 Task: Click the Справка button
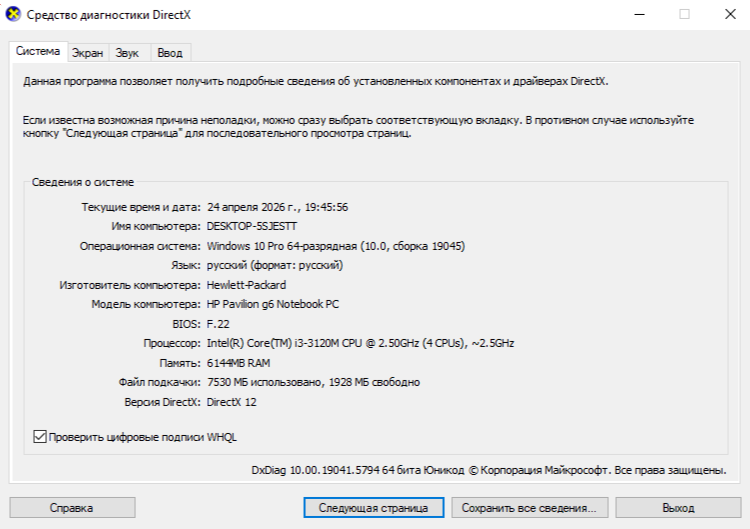pos(72,507)
